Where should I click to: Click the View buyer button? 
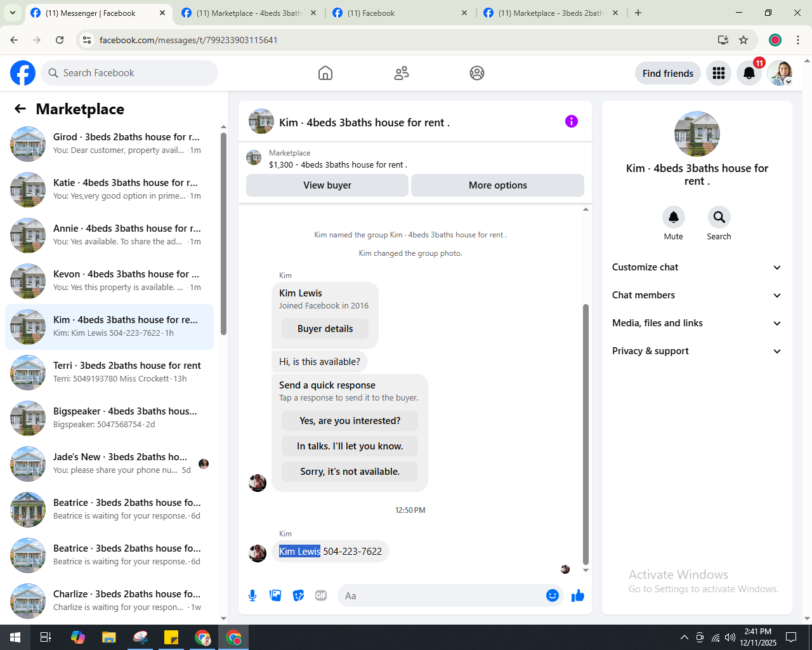point(327,185)
